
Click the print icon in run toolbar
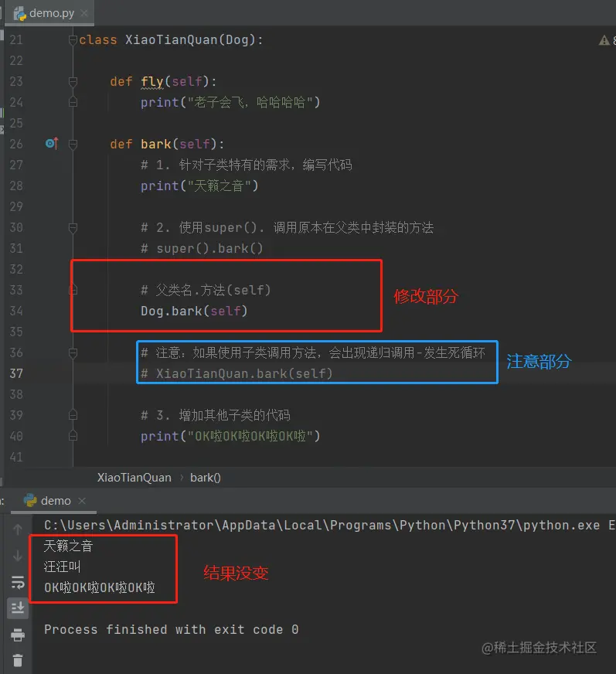[18, 635]
